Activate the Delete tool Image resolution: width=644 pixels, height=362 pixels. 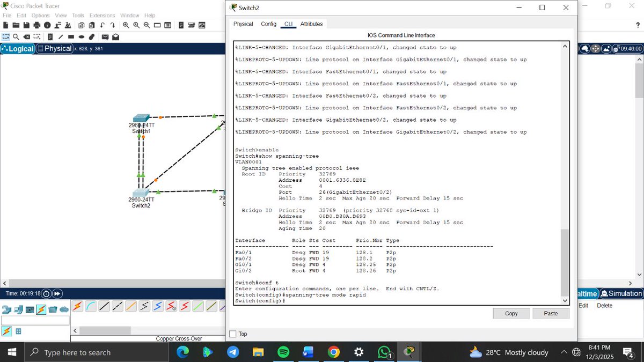[26, 37]
